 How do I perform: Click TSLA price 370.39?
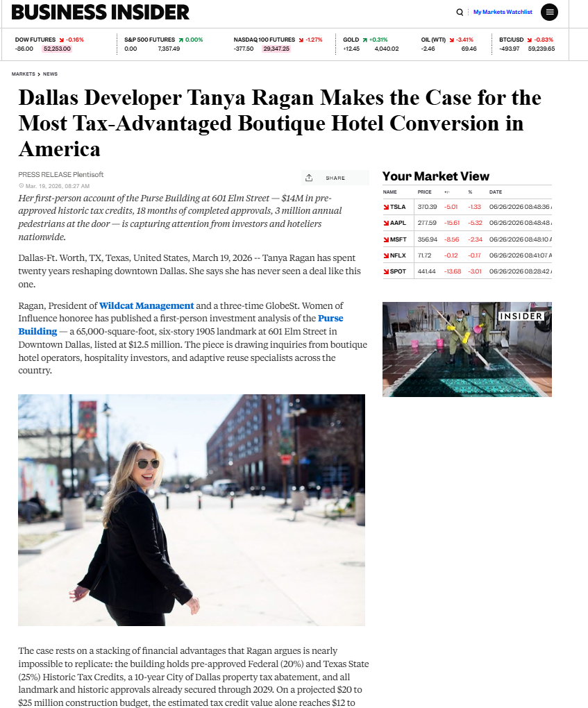point(427,207)
